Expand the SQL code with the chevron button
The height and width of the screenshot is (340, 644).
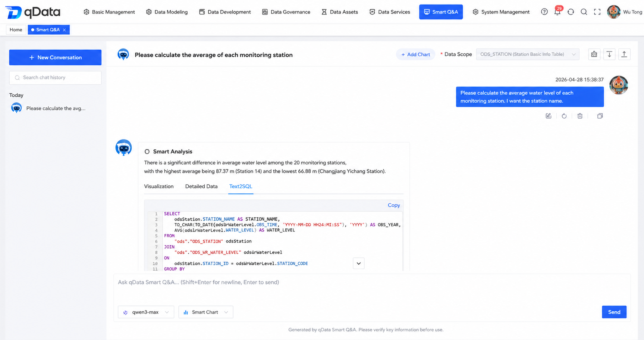point(359,263)
